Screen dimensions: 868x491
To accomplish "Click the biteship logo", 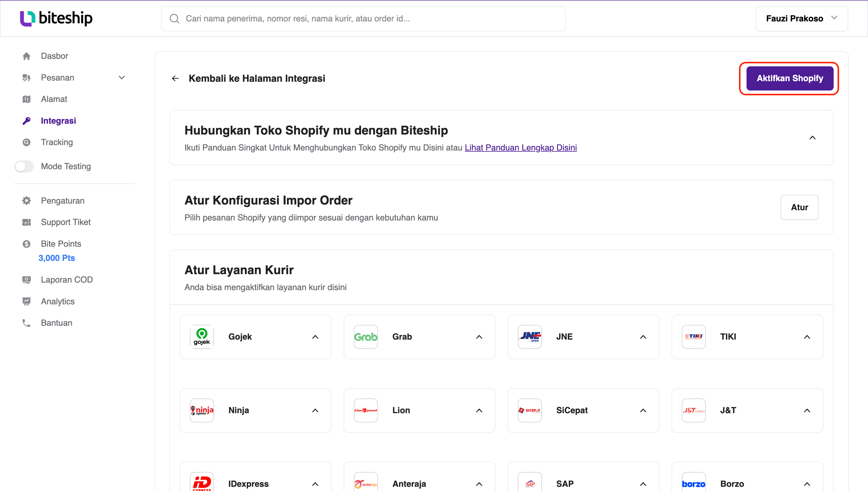I will pyautogui.click(x=56, y=18).
